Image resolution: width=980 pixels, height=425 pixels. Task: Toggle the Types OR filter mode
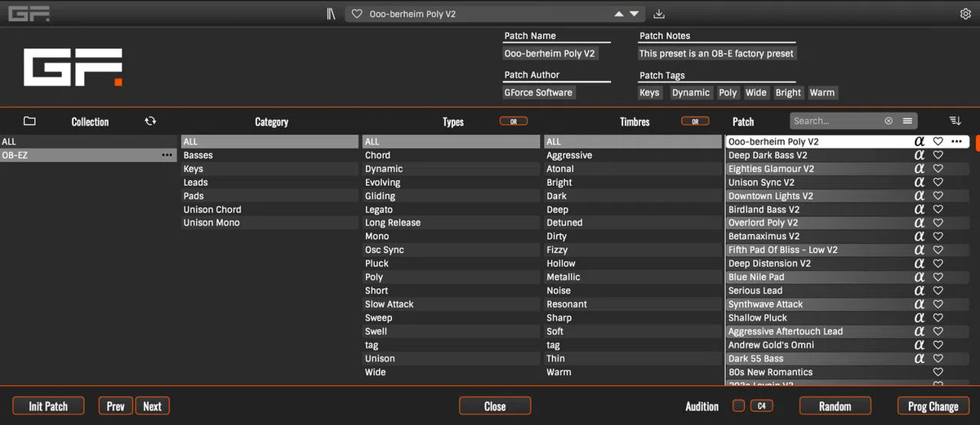[514, 122]
